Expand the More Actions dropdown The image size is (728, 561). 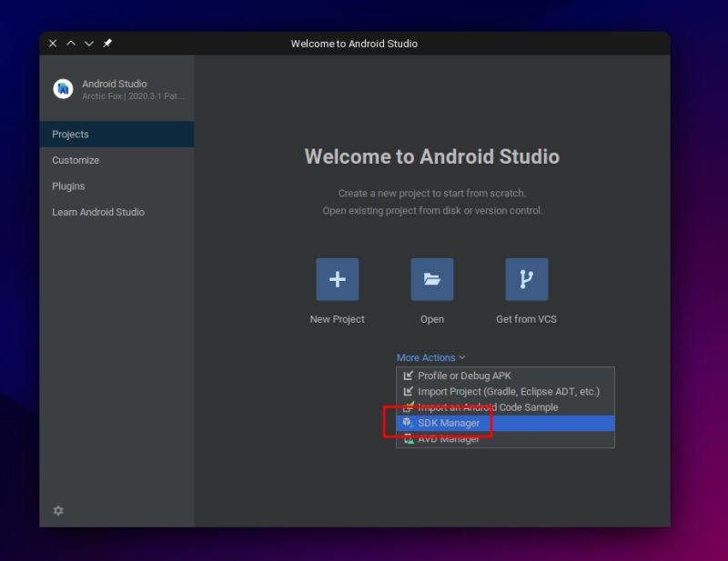point(430,357)
